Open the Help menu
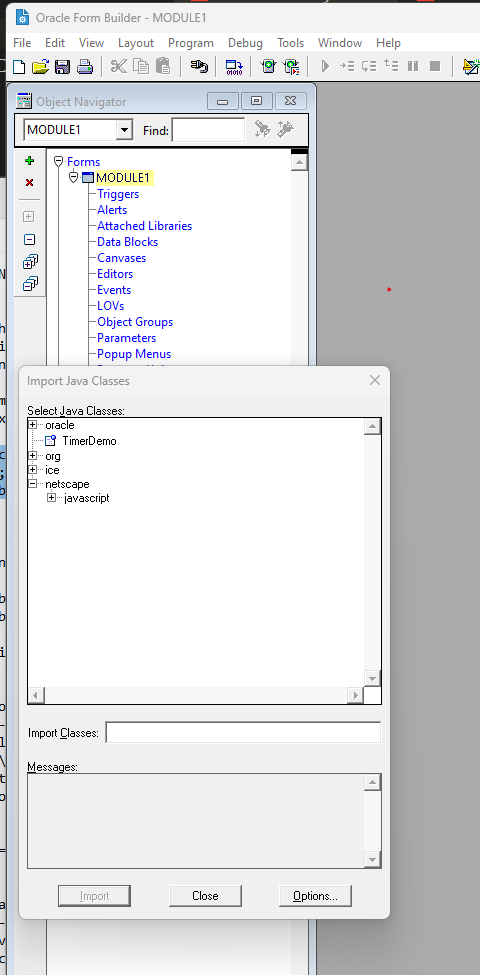This screenshot has width=480, height=975. point(388,43)
